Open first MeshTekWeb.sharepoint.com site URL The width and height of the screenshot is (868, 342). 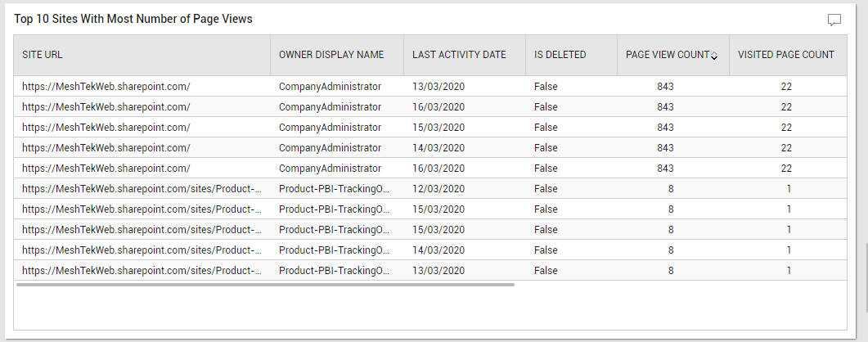coord(106,86)
